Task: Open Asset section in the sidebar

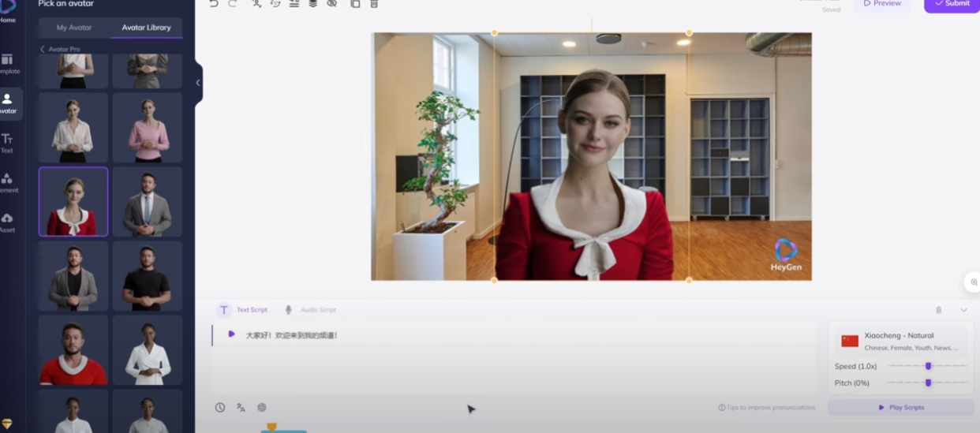Action: [7, 222]
